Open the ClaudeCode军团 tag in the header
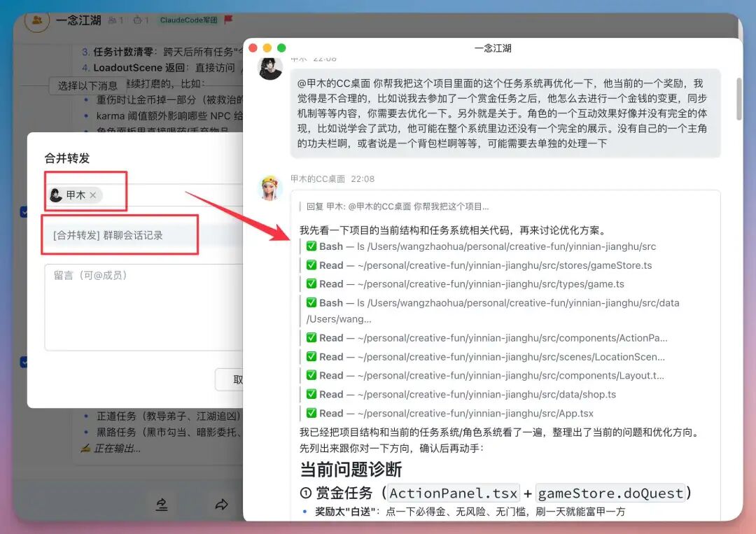The height and width of the screenshot is (534, 756). coord(188,20)
